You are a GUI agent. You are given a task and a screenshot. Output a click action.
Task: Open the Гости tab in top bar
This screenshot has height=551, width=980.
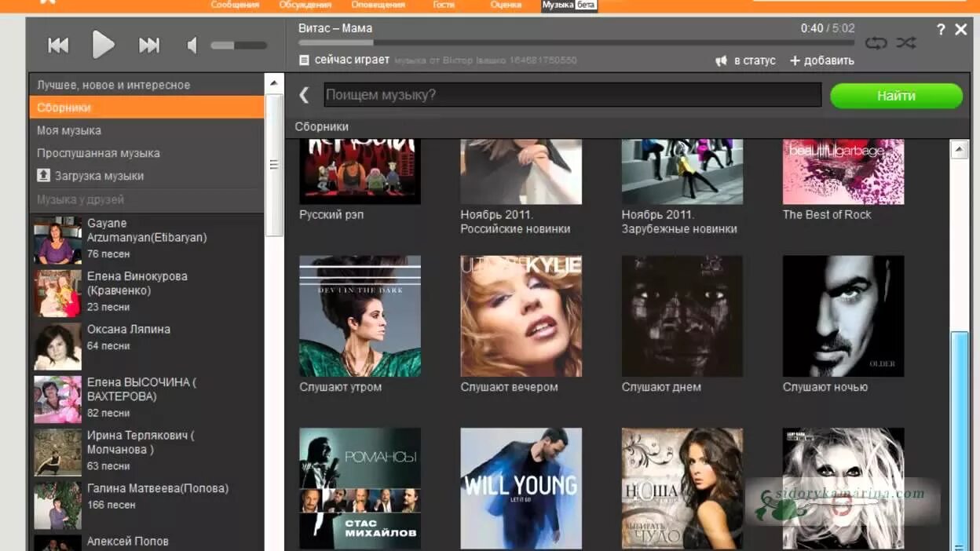444,5
